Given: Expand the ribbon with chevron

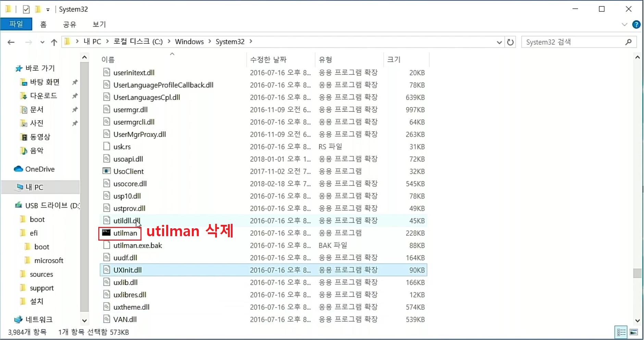Looking at the screenshot, I should tap(624, 24).
